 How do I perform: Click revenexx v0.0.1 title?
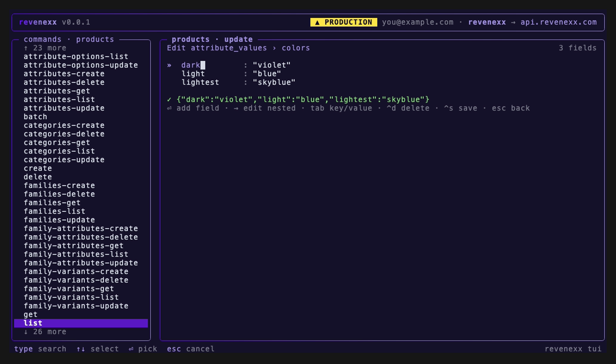pyautogui.click(x=55, y=22)
